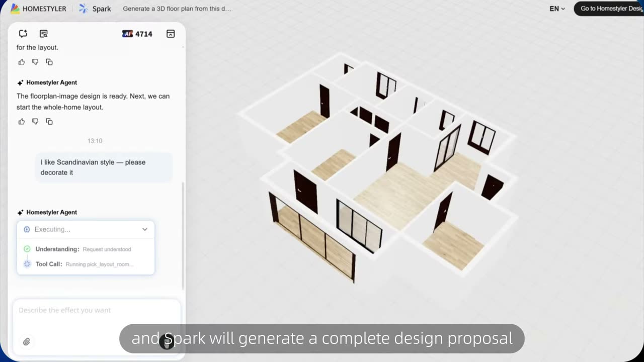This screenshot has height=362, width=644.
Task: Click the Tool Call loading spinner icon
Action: 27,264
